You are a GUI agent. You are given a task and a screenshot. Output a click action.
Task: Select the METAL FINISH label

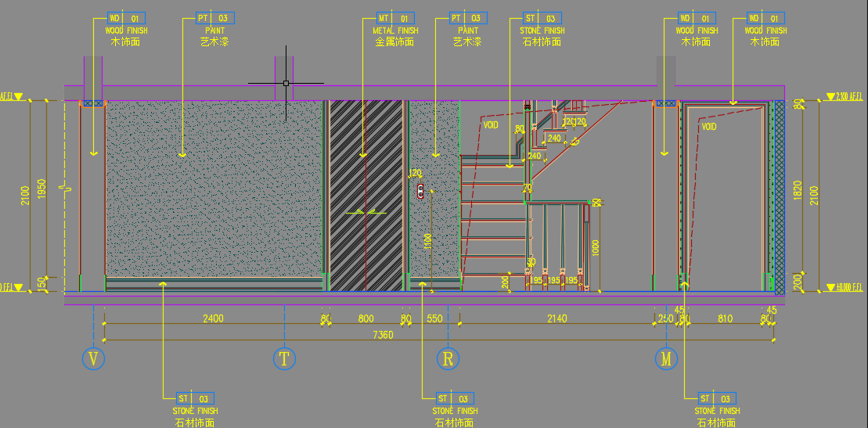click(x=396, y=31)
